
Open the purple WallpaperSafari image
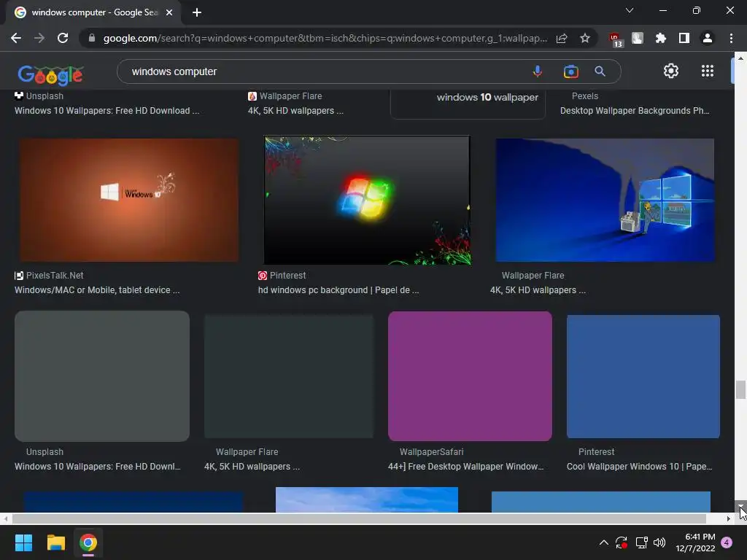coord(470,376)
